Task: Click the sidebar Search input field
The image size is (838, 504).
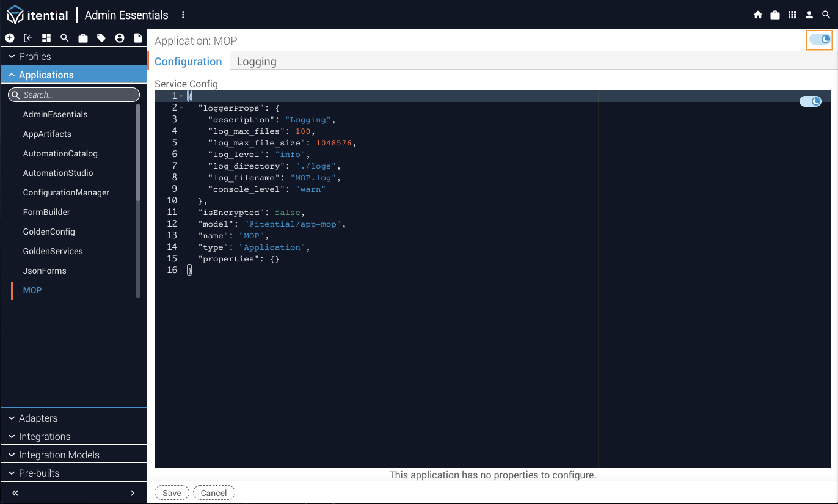Action: click(78, 95)
